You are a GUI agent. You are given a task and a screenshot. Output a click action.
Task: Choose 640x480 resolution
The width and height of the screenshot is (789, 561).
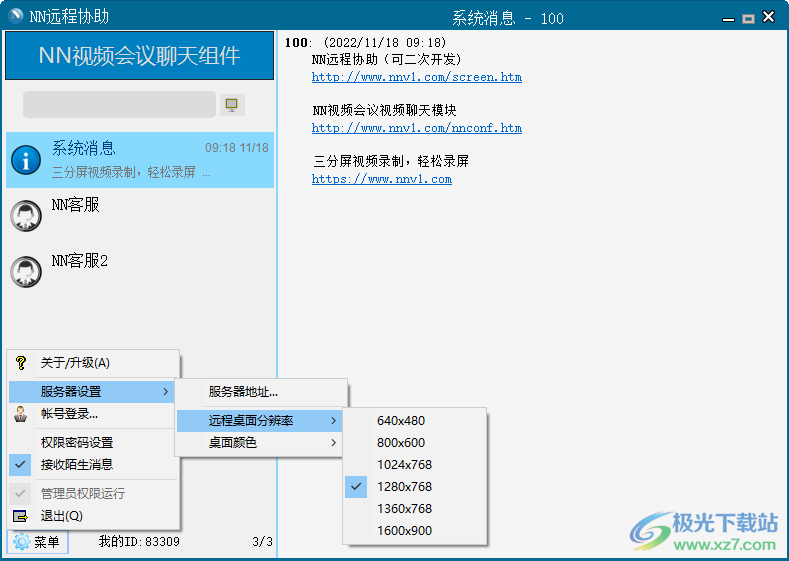coord(415,421)
